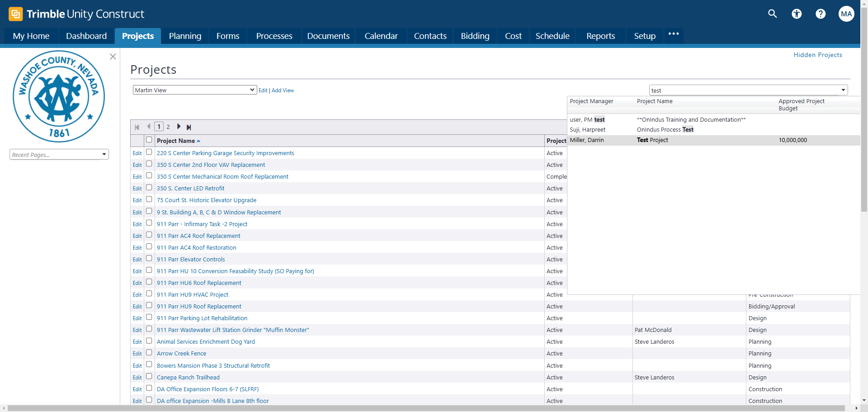Close the left sidebar with X icon
868x412 pixels.
(113, 57)
